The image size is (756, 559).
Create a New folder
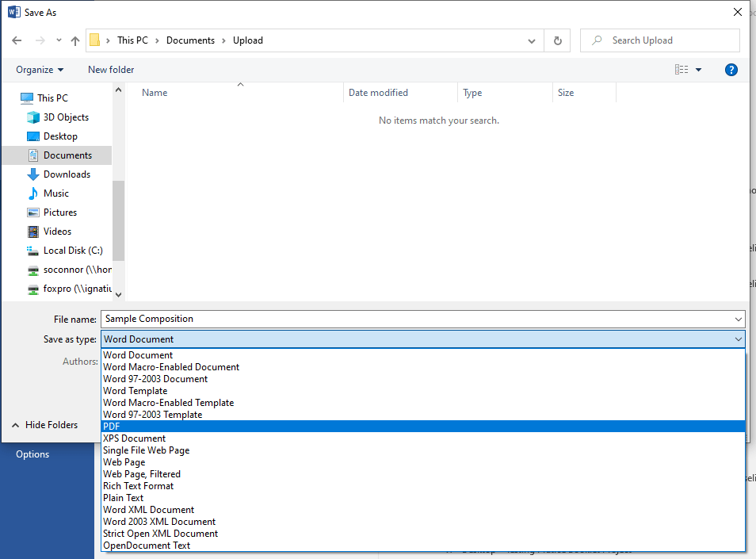[x=110, y=70]
